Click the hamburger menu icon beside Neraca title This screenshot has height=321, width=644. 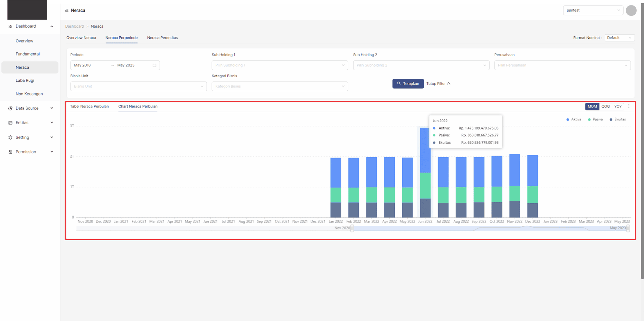[x=67, y=10]
